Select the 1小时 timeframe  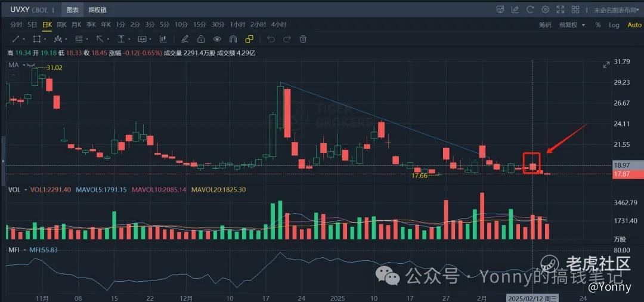point(238,24)
